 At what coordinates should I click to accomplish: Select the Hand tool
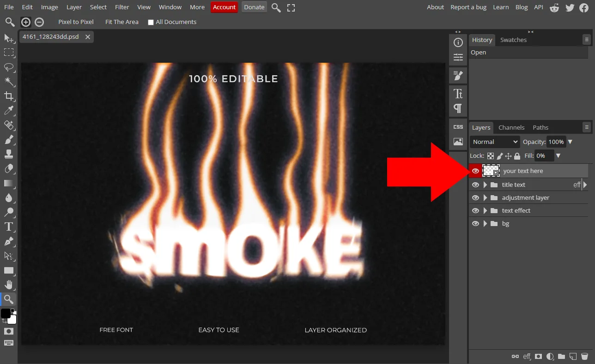pyautogui.click(x=8, y=285)
